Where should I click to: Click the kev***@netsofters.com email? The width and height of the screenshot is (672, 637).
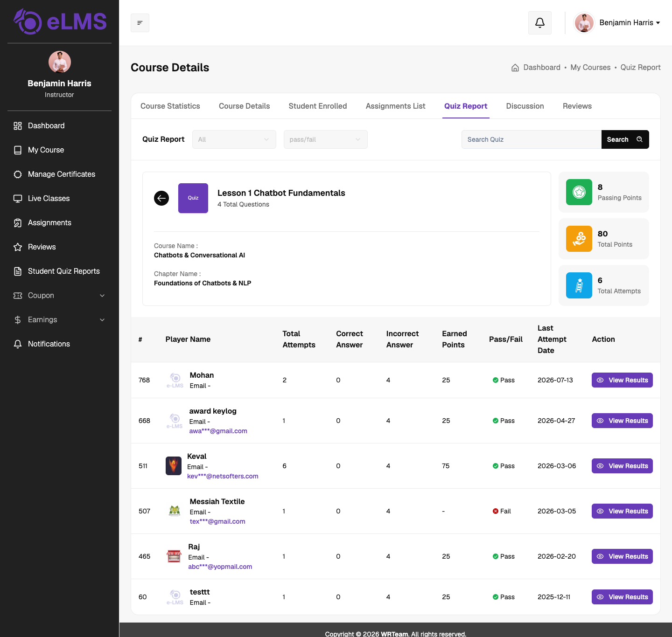click(223, 476)
